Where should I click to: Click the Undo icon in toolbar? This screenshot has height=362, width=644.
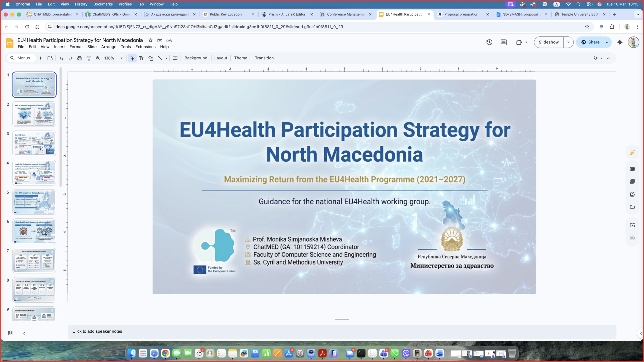pyautogui.click(x=61, y=58)
